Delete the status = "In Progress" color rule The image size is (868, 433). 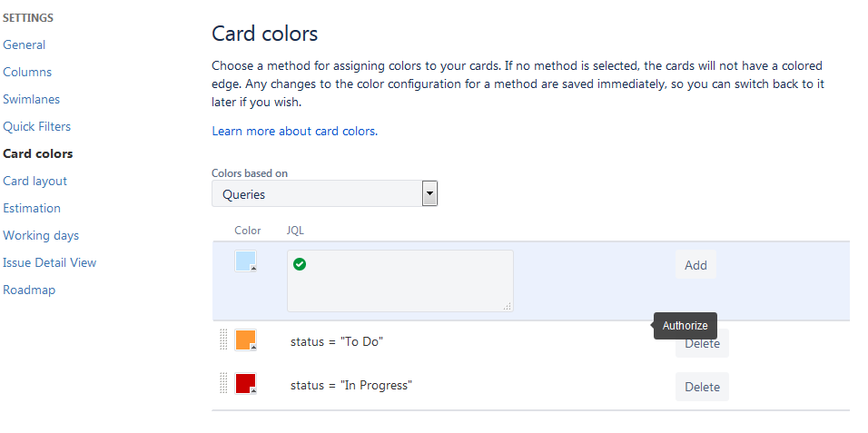pyautogui.click(x=702, y=387)
